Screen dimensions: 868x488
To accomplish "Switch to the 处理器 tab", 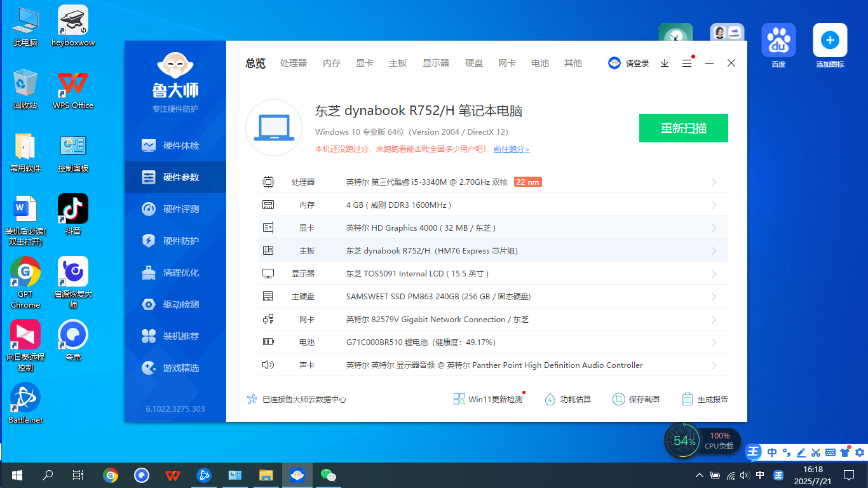I will pyautogui.click(x=294, y=63).
